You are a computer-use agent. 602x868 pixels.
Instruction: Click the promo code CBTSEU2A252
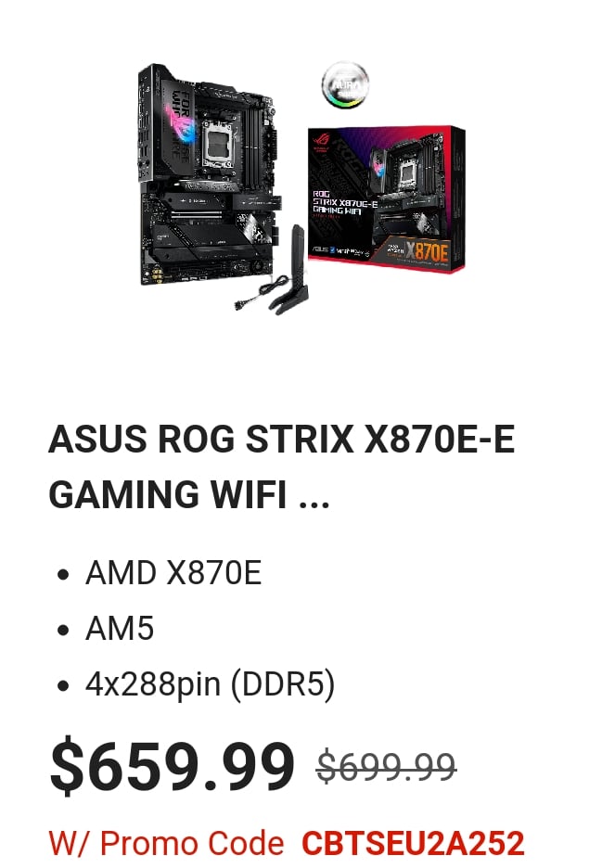pyautogui.click(x=413, y=844)
